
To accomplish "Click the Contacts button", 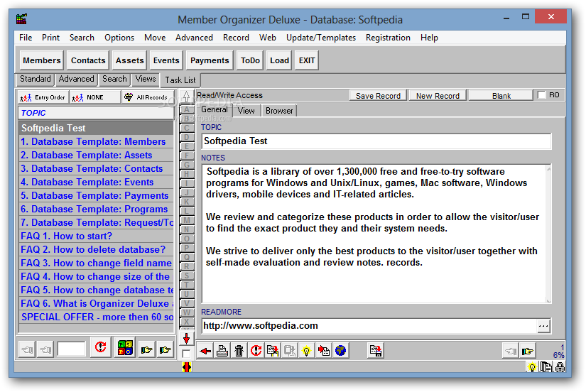I will click(88, 60).
